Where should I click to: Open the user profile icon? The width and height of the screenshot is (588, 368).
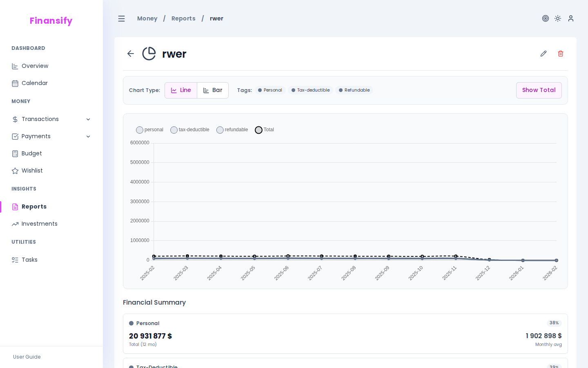tap(571, 18)
